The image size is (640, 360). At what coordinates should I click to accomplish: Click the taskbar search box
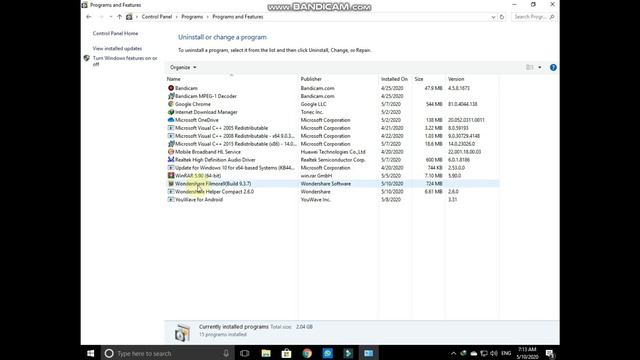167,353
